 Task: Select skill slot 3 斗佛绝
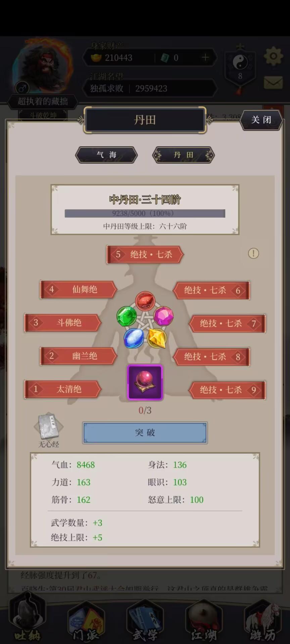point(63,323)
